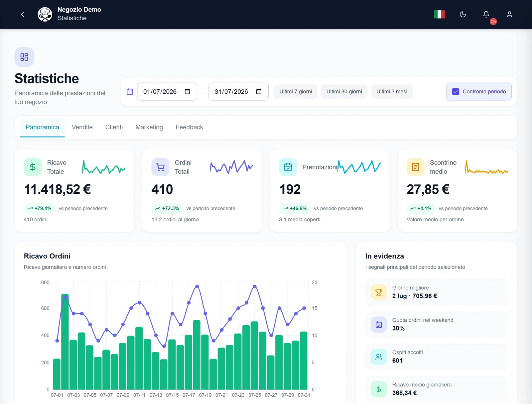Click the 2 lug · 705,96 € value
The width and height of the screenshot is (532, 404).
pos(415,296)
